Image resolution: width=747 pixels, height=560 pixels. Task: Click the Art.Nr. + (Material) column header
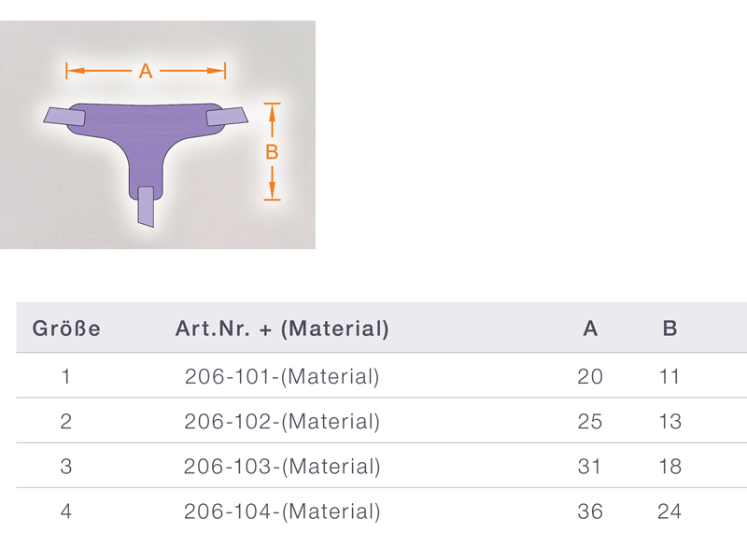282,329
